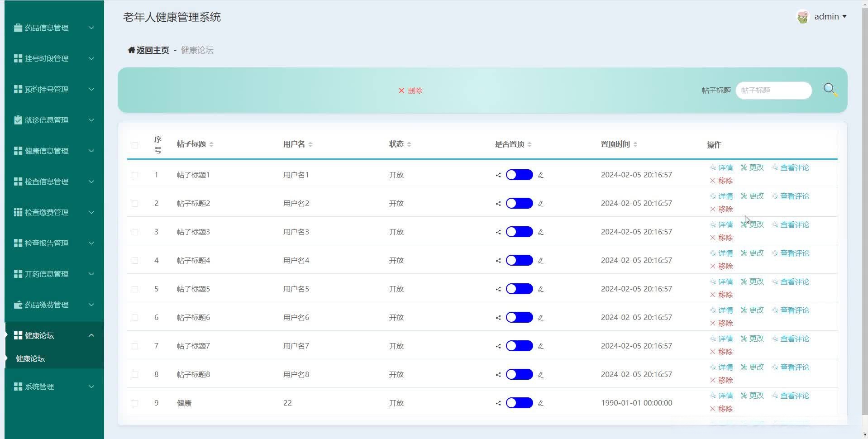The image size is (868, 439).
Task: Open the 检查缴费管理 sidebar menu
Action: [54, 212]
